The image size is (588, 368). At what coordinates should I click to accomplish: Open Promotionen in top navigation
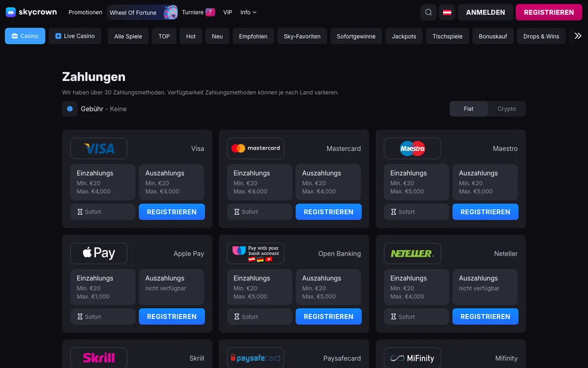click(x=85, y=12)
